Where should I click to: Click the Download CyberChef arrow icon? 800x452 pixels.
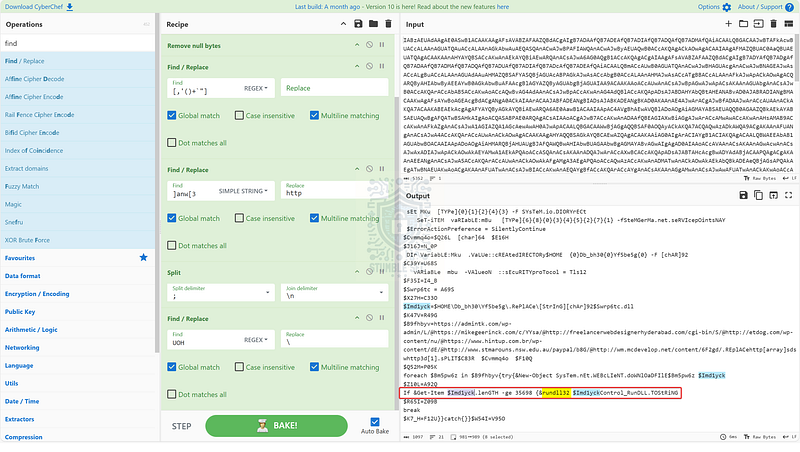(69, 7)
